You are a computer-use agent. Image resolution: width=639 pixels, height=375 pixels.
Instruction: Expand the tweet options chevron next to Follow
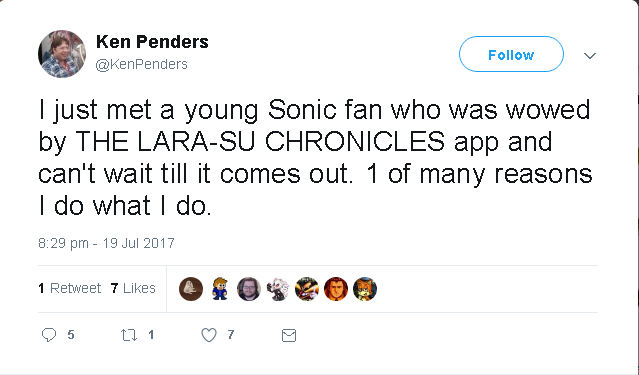[590, 55]
